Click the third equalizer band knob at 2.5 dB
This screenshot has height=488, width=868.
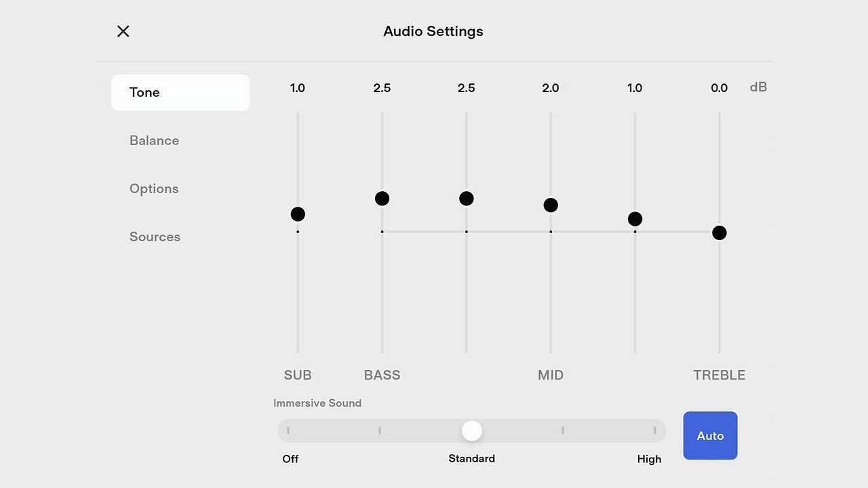467,199
